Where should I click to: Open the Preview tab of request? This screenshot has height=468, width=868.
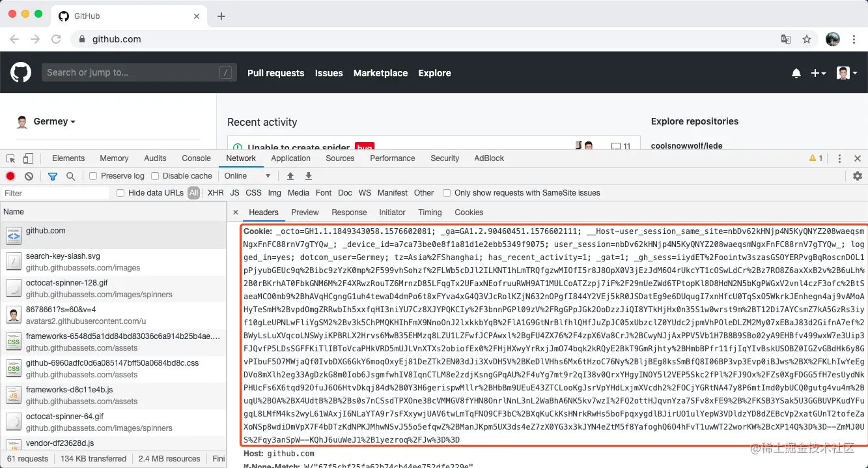click(305, 212)
